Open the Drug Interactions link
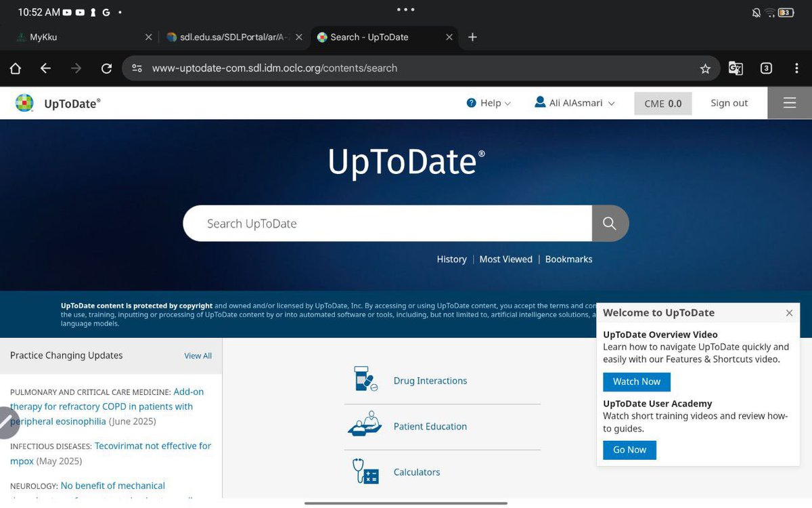The width and height of the screenshot is (812, 508). pyautogui.click(x=430, y=381)
